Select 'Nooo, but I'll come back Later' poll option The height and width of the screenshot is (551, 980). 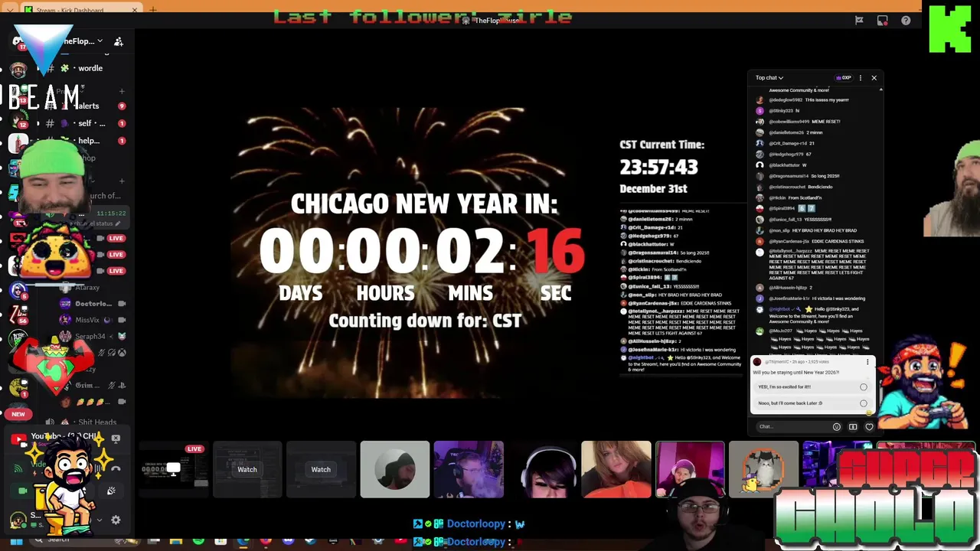[x=812, y=403]
